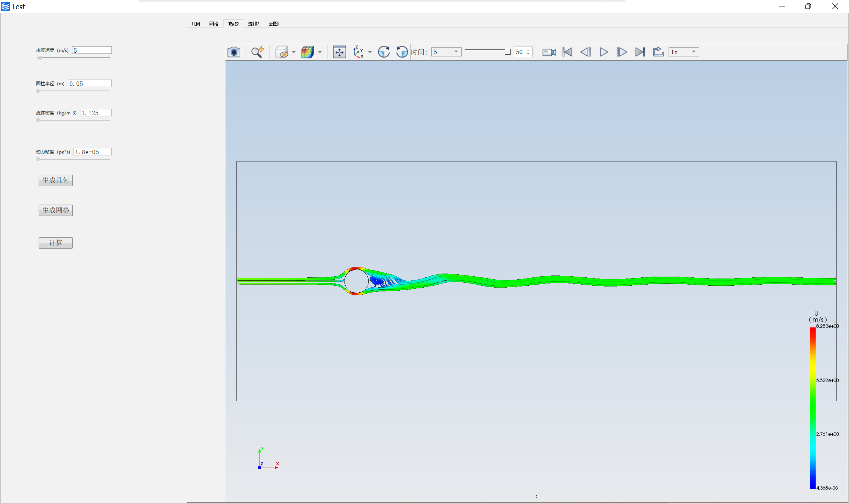Click the 计算 button
This screenshot has height=504, width=849.
point(56,243)
